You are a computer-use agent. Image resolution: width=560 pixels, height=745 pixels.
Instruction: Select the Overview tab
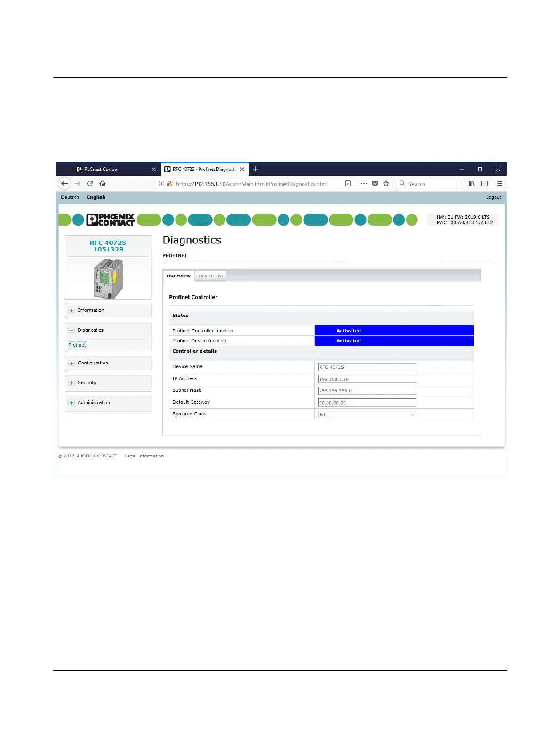click(178, 276)
